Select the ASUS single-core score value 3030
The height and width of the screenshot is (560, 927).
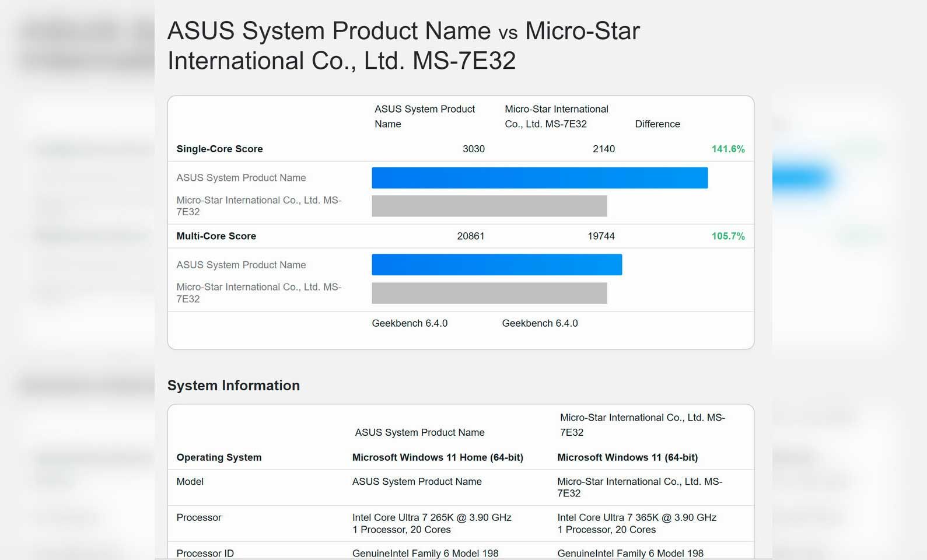pos(473,149)
